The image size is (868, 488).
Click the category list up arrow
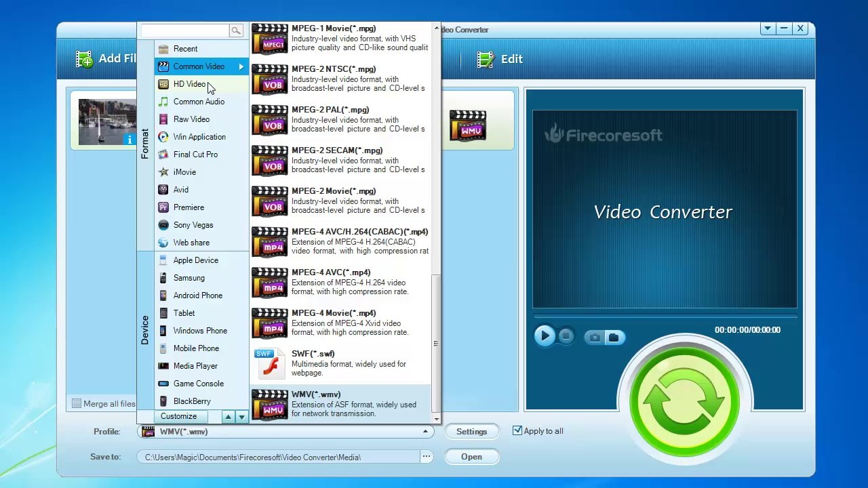[x=229, y=417]
